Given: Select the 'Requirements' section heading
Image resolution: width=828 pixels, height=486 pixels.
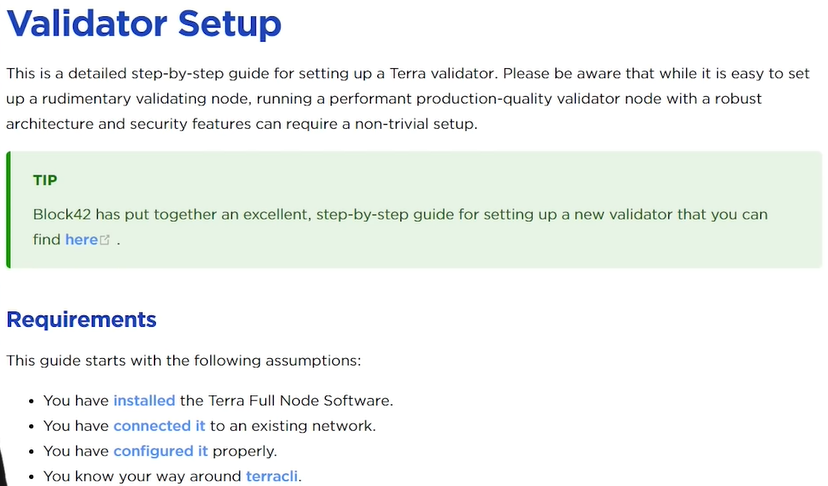Looking at the screenshot, I should pos(81,320).
